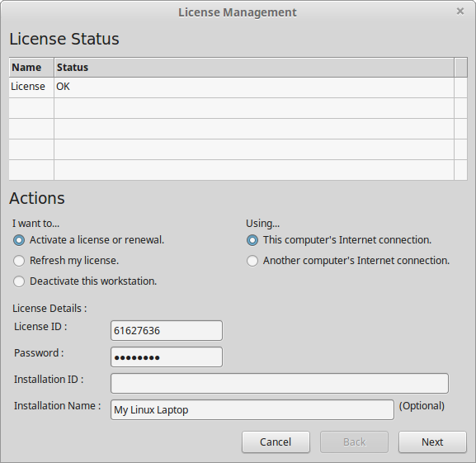The width and height of the screenshot is (476, 463).
Task: Click the License ID input field
Action: (167, 330)
